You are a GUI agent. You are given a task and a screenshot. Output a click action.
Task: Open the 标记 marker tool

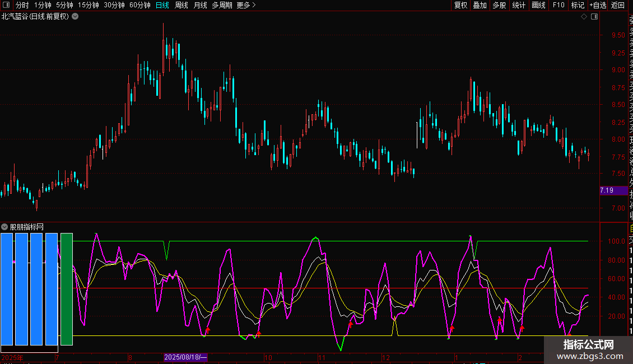pos(578,5)
